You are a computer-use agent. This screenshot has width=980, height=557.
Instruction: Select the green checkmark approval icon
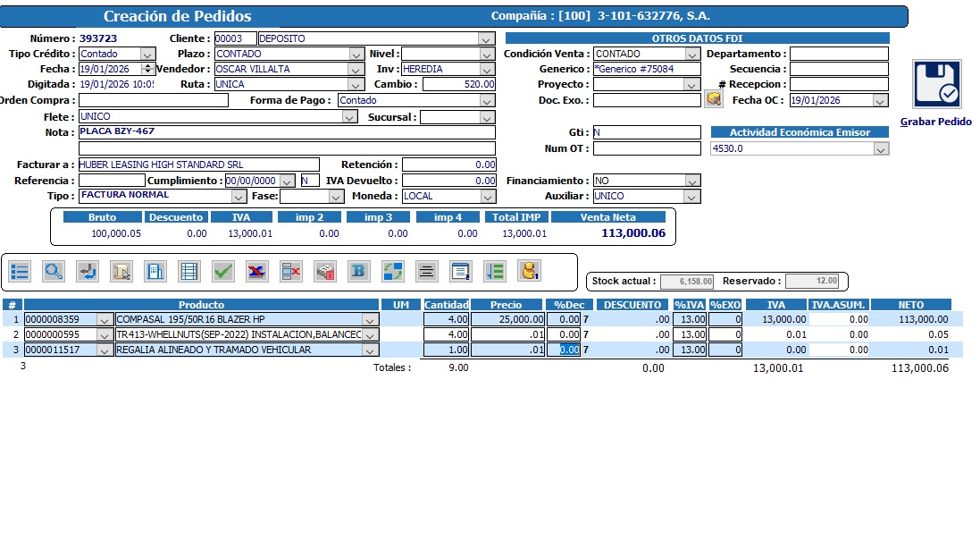click(223, 271)
